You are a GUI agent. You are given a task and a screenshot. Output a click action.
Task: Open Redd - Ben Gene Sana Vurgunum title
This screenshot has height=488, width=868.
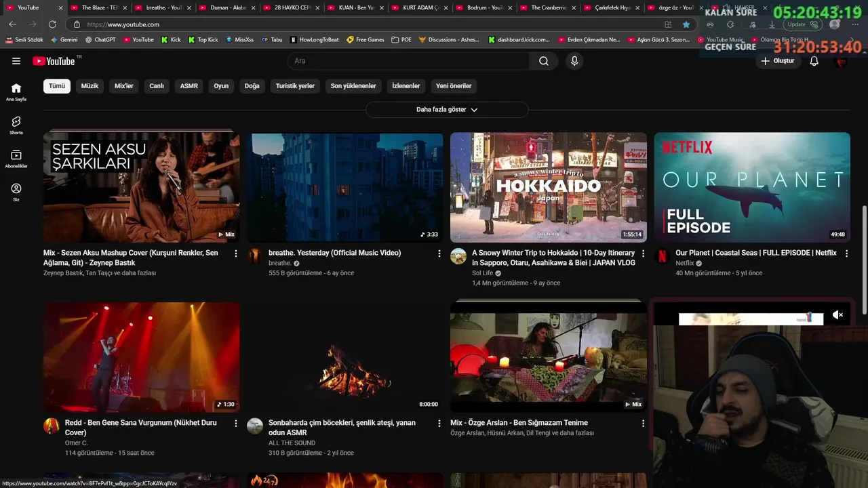click(141, 428)
